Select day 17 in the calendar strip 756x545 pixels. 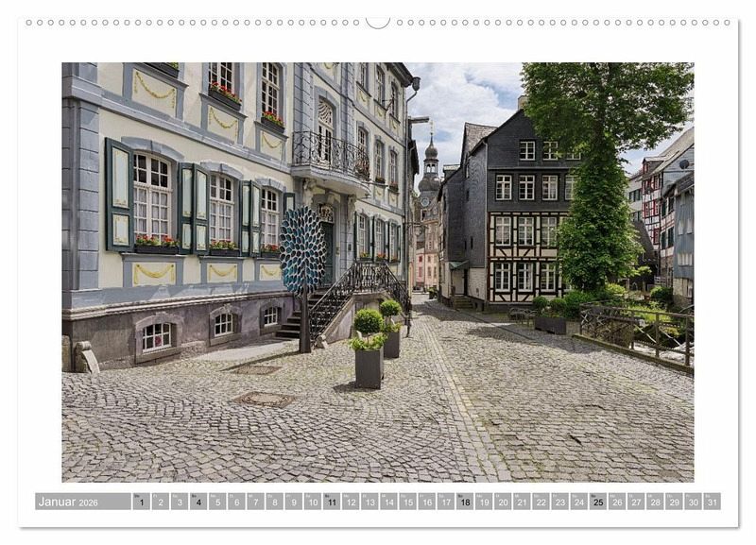pyautogui.click(x=446, y=502)
